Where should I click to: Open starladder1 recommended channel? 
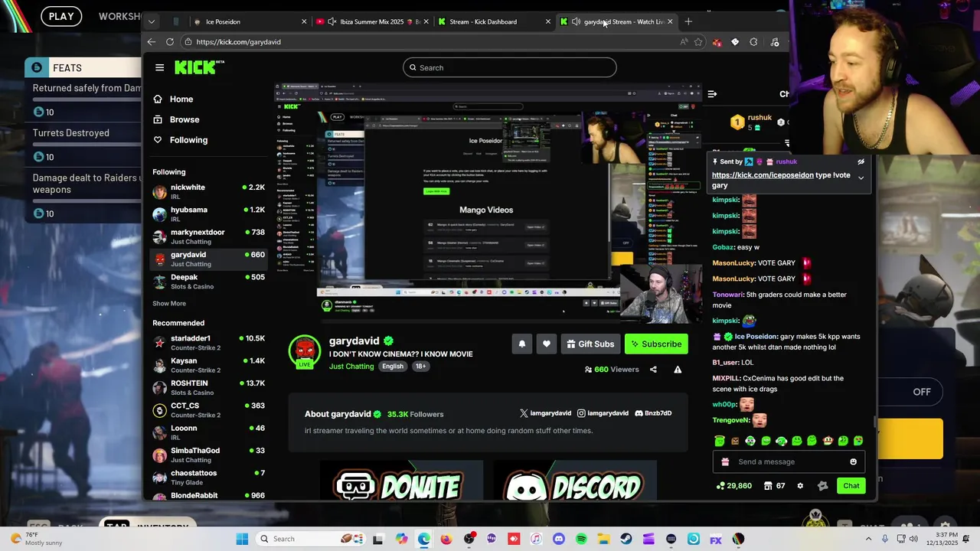coord(208,343)
